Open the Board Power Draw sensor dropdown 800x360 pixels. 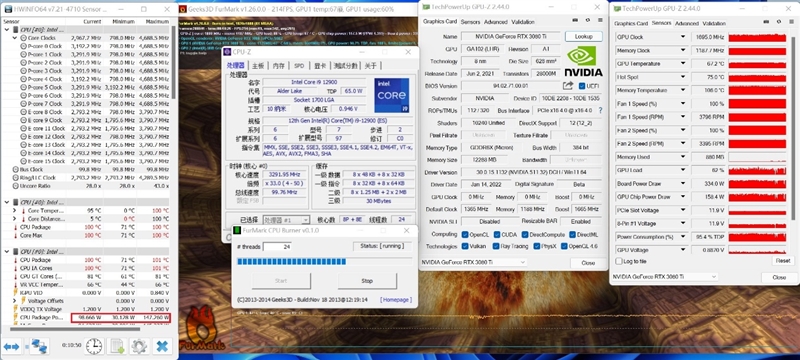coord(683,184)
